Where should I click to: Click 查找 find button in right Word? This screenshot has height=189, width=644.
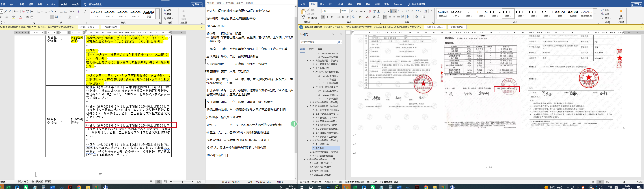coord(605,10)
